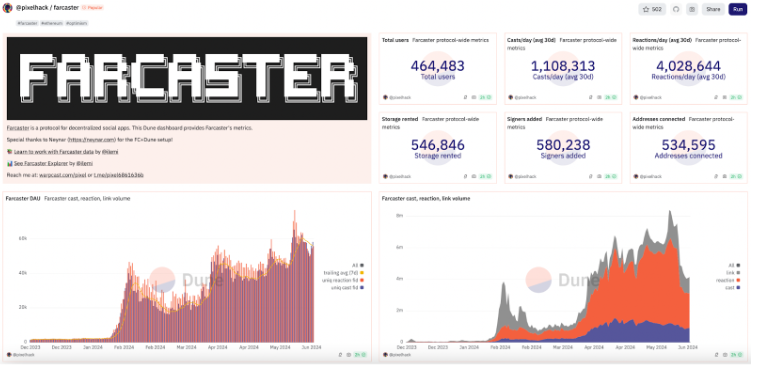The width and height of the screenshot is (757, 372).
Task: Click the Run button
Action: tap(738, 9)
